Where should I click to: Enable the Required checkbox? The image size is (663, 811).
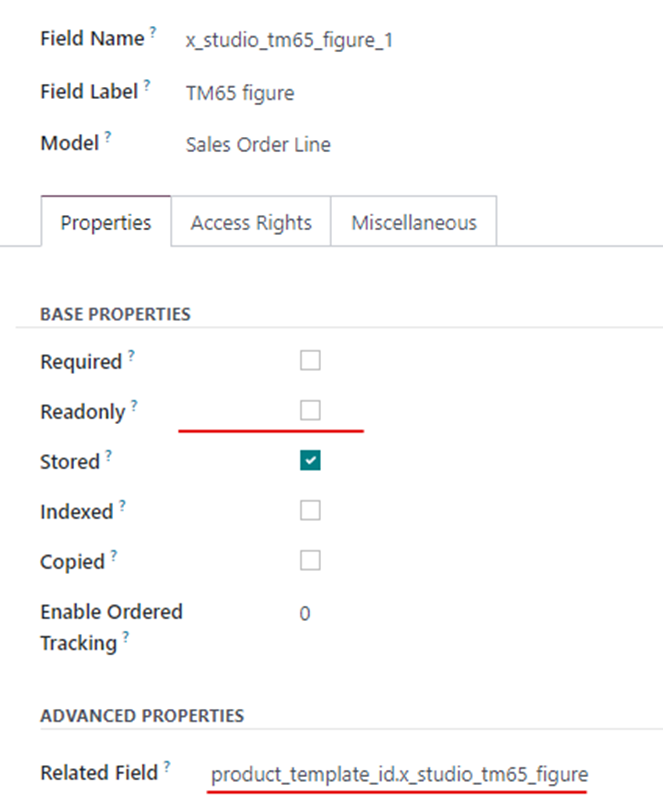click(x=310, y=361)
